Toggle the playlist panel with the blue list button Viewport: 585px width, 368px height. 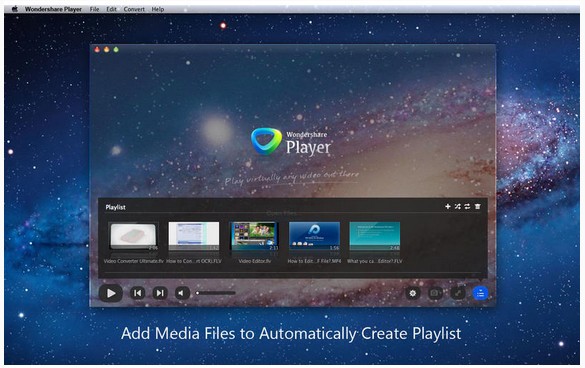480,293
